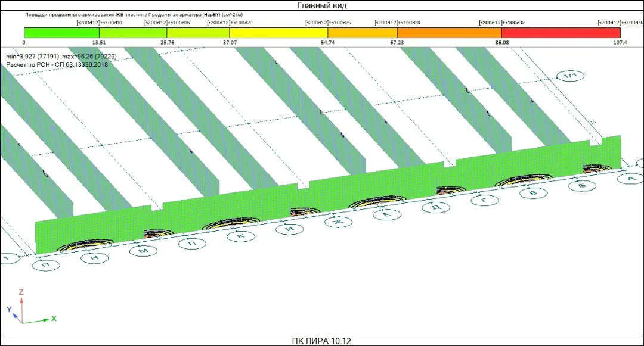
Task: Click the grid axis bubble 1/1
Action: tap(570, 76)
